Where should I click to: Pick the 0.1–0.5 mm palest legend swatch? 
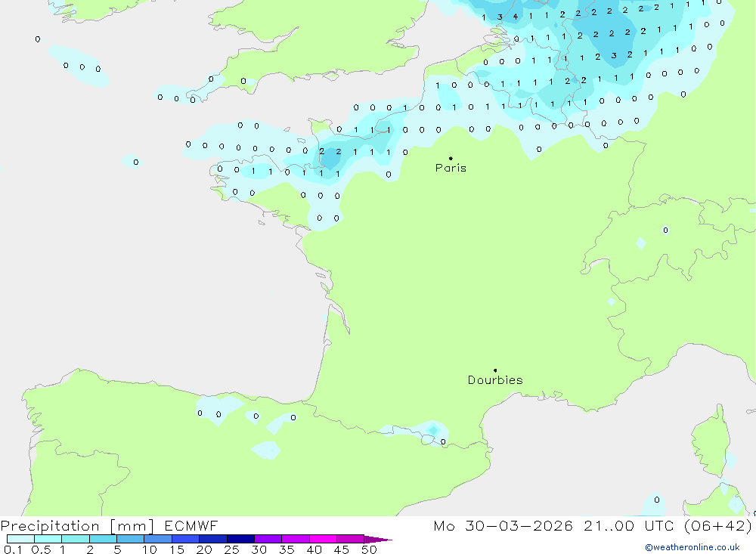click(x=20, y=539)
